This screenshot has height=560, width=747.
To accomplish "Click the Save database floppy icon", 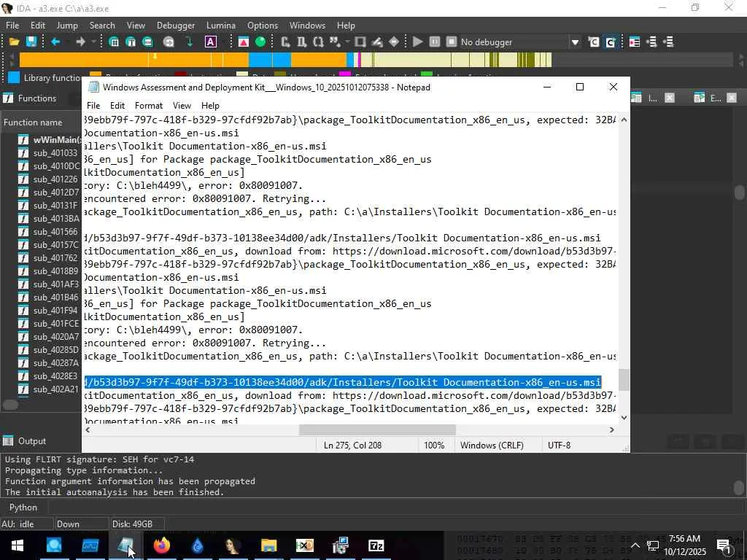I will pos(31,42).
